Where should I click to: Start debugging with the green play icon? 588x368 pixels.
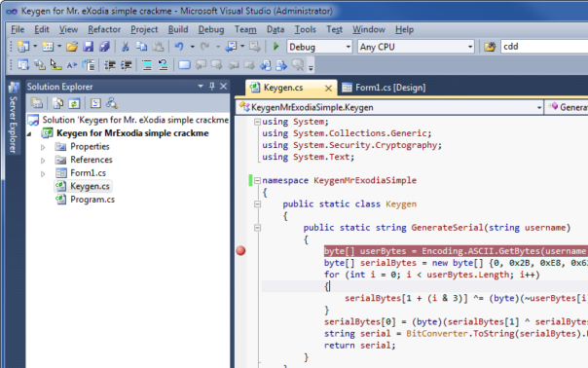(x=276, y=47)
